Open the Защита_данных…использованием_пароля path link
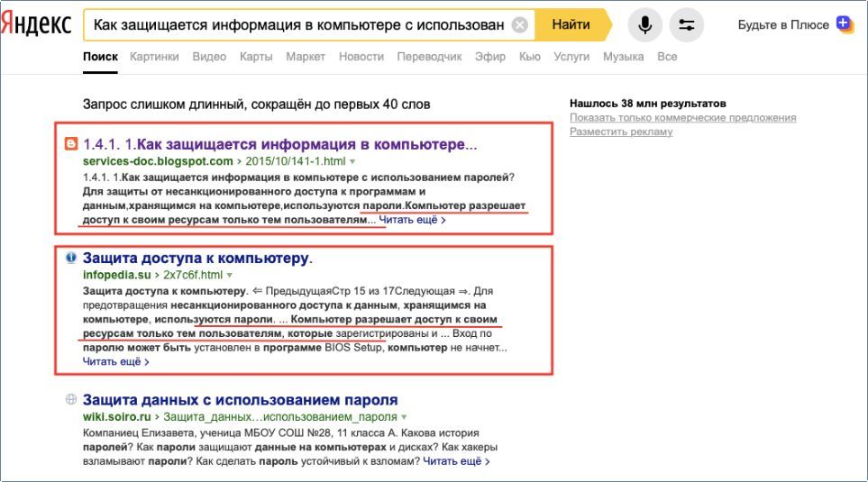 (x=280, y=417)
